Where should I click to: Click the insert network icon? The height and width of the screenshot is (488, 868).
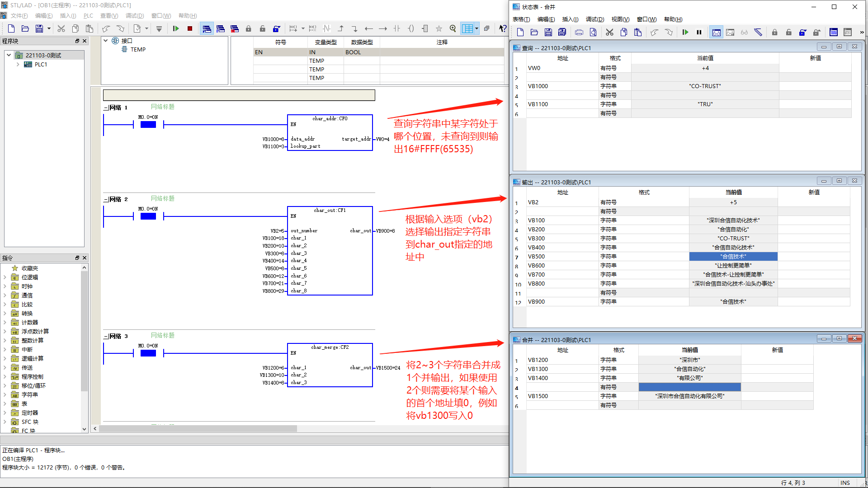tap(293, 29)
